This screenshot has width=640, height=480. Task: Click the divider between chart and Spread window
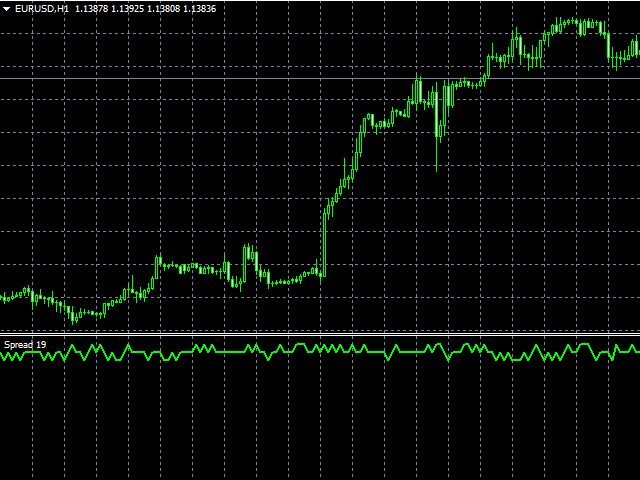(x=320, y=334)
